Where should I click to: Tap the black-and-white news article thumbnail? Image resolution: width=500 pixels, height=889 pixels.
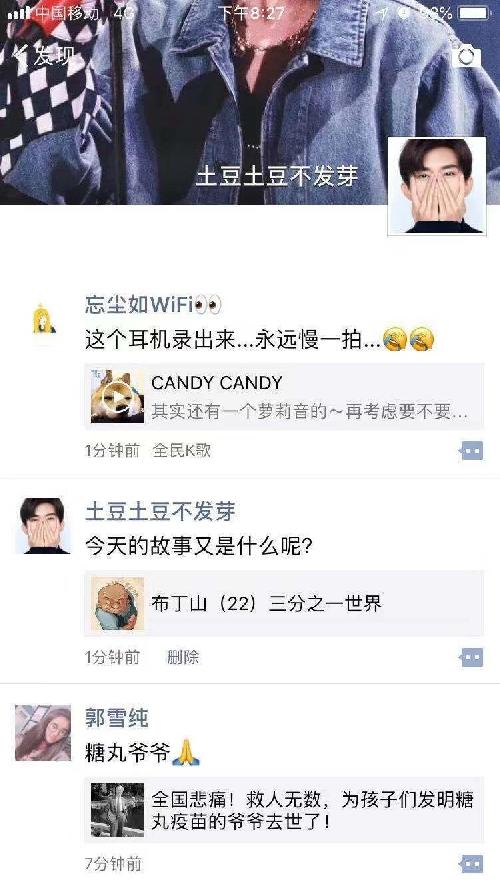pyautogui.click(x=117, y=810)
